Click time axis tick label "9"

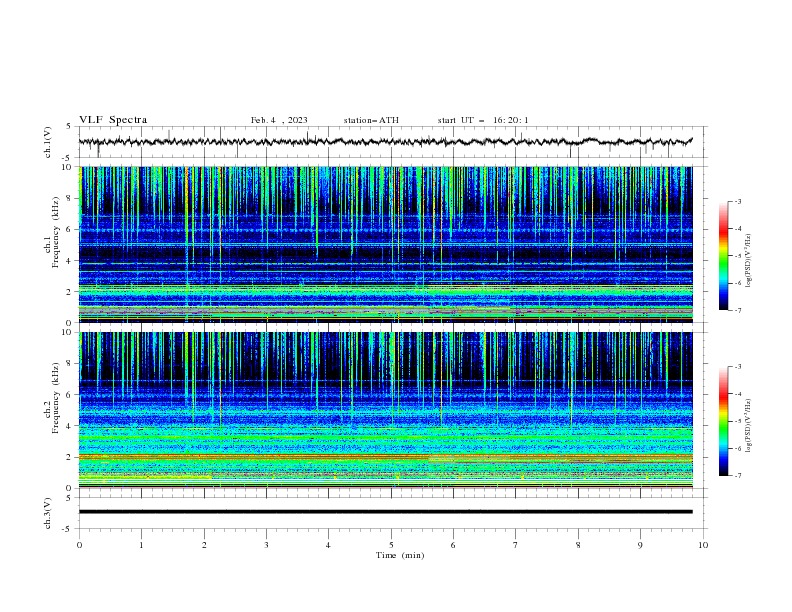pos(640,545)
